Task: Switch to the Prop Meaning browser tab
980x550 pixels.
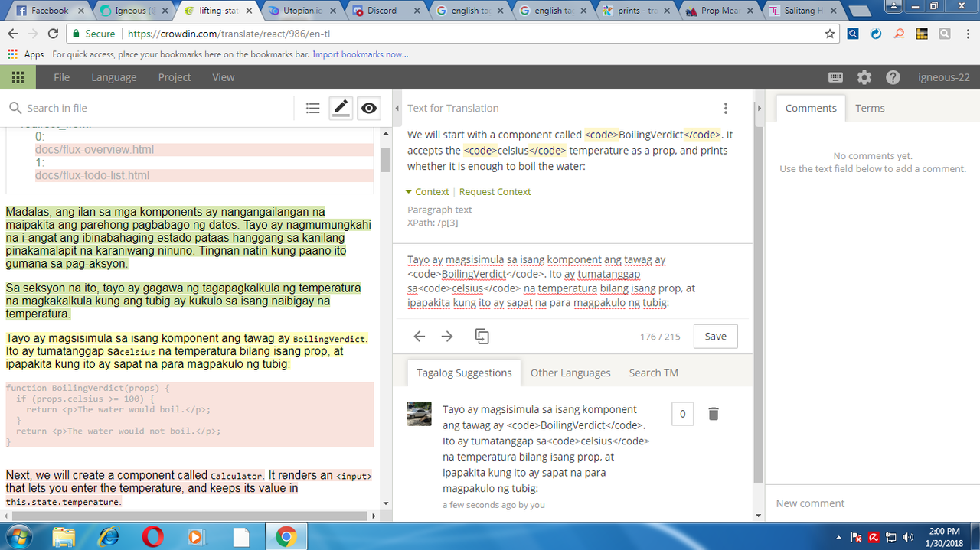Action: pyautogui.click(x=720, y=11)
